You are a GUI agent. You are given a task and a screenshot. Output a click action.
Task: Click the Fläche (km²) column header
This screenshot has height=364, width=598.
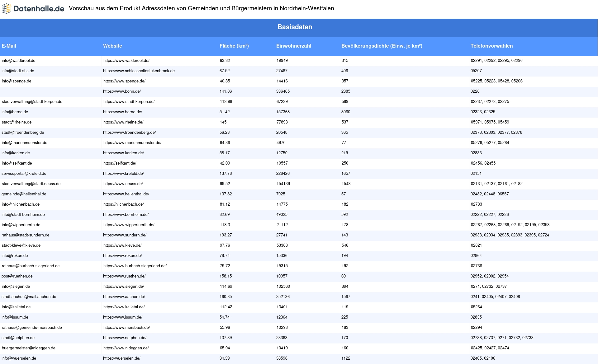coord(234,46)
